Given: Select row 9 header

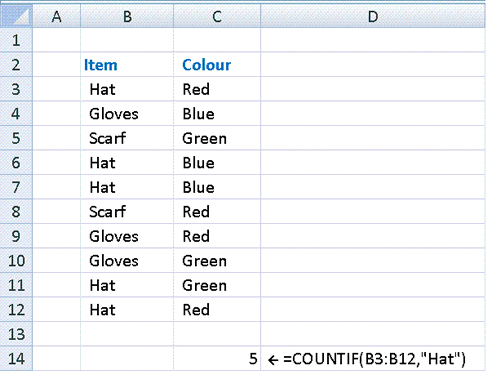Looking at the screenshot, I should (x=16, y=236).
